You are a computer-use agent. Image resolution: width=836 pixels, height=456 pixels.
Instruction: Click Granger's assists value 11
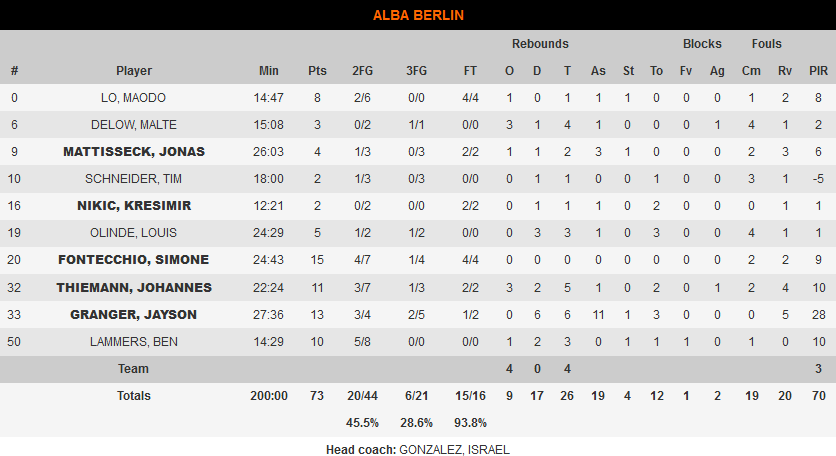pos(598,315)
